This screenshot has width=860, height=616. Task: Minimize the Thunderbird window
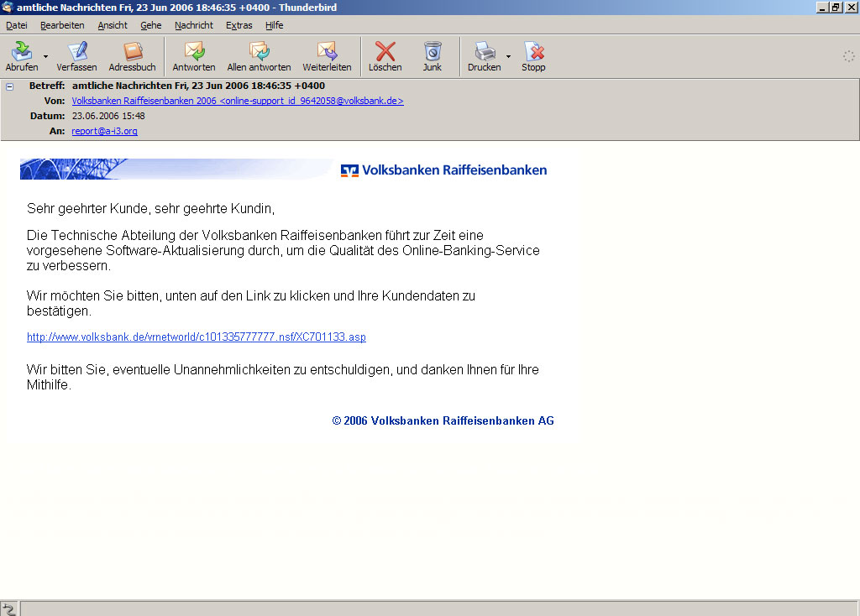822,7
